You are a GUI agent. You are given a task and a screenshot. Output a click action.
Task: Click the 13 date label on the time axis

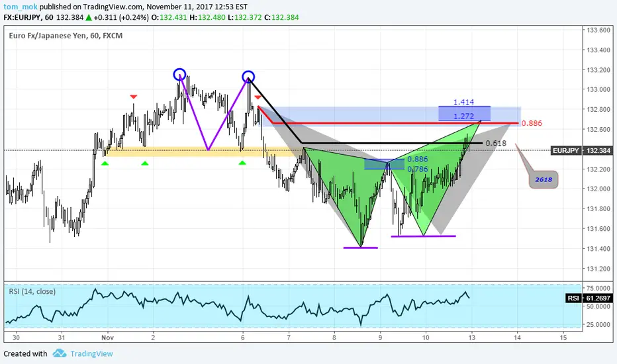coord(471,338)
